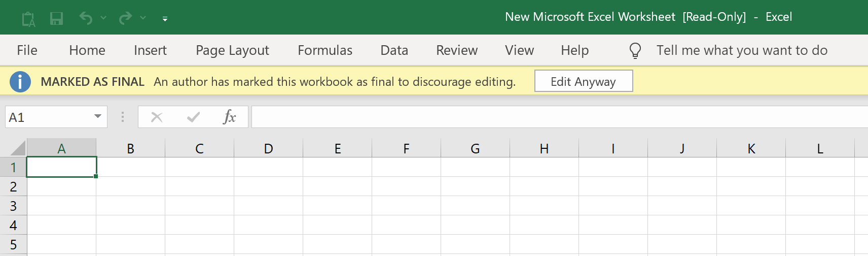Image resolution: width=868 pixels, height=256 pixels.
Task: Open the Page Layout tab
Action: click(232, 50)
